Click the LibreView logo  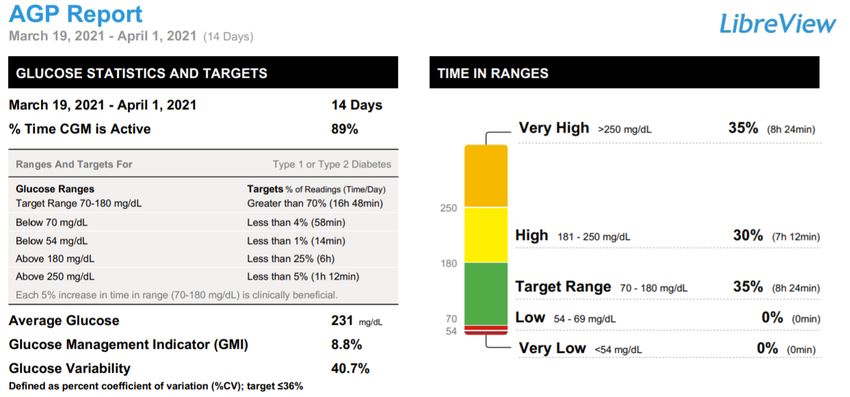click(x=777, y=24)
